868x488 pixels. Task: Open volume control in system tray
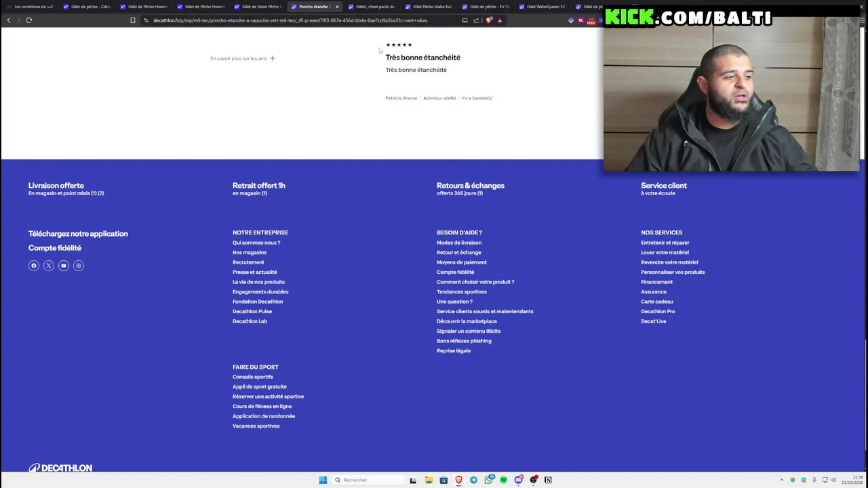point(833,480)
